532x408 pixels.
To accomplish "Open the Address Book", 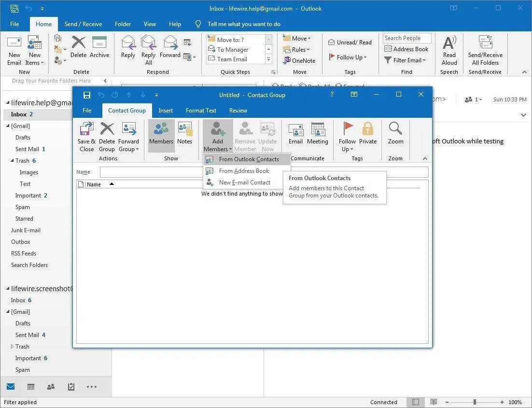I will click(x=406, y=49).
